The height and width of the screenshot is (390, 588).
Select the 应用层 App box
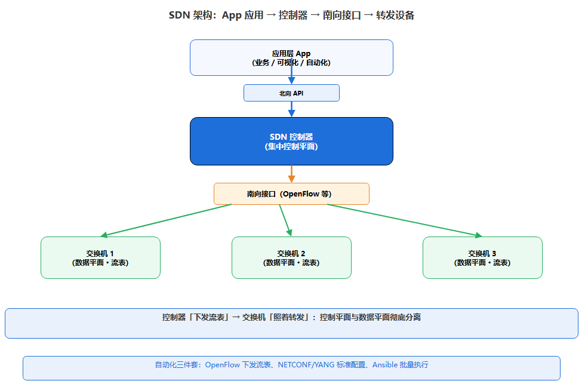[291, 58]
